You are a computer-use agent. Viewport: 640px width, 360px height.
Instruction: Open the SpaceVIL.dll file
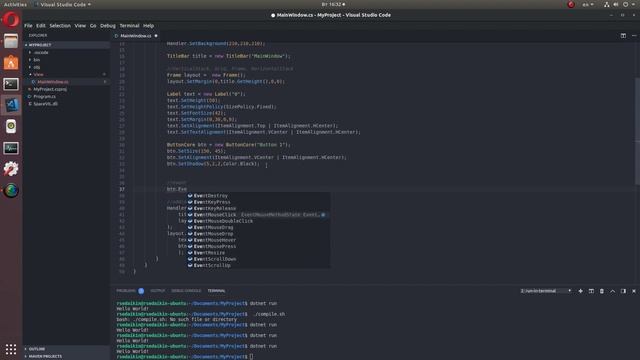coord(45,104)
